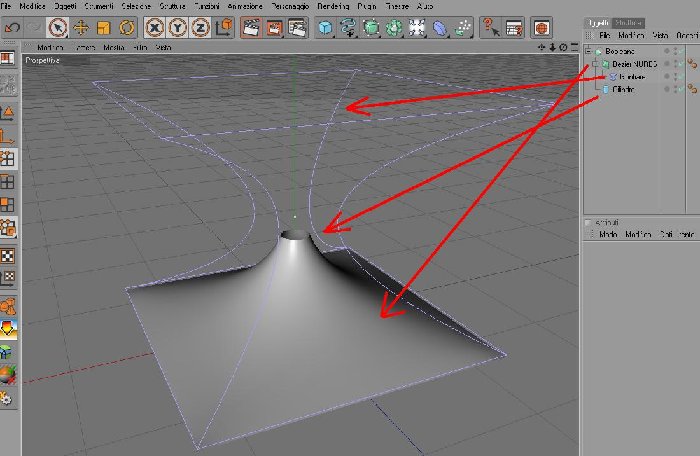
Task: Open Attributi panel Modo menu
Action: coord(608,234)
